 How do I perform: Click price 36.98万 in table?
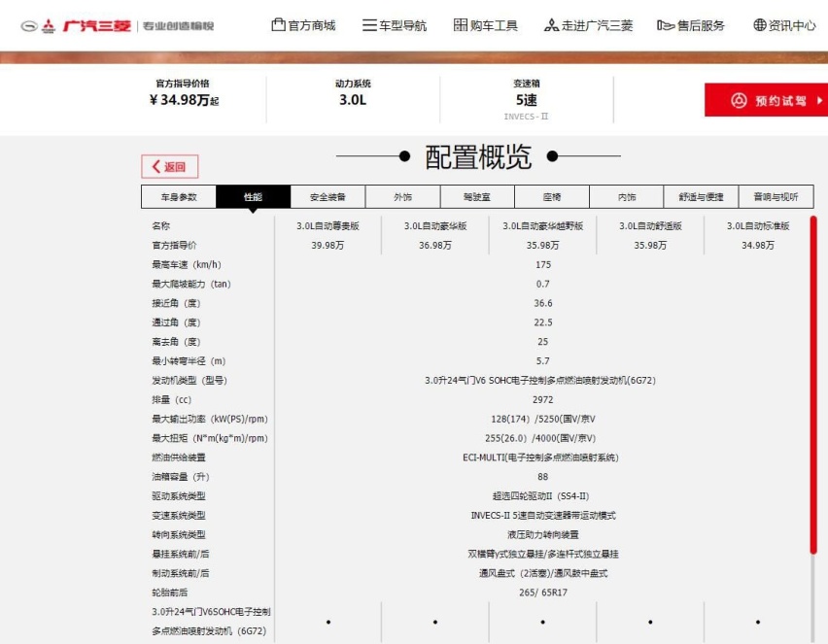pyautogui.click(x=435, y=246)
